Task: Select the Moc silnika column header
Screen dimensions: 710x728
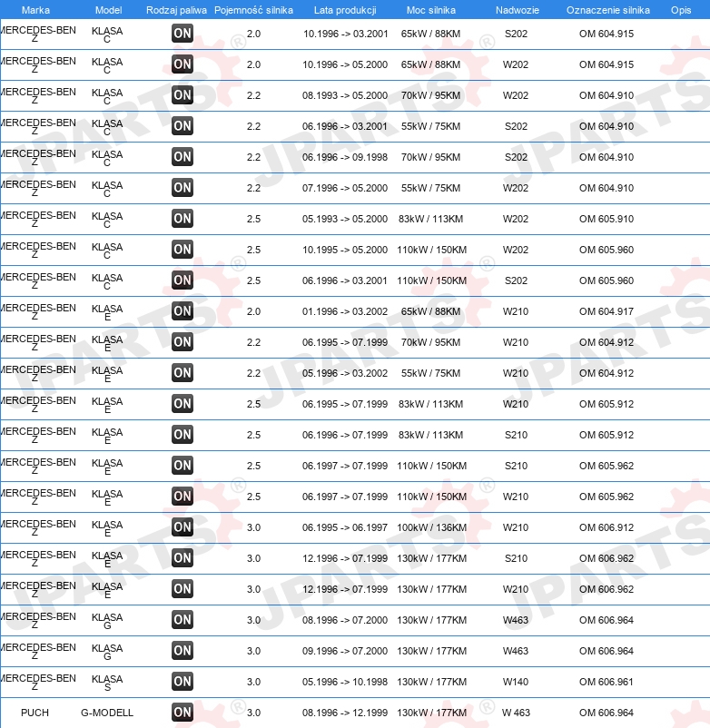Action: pyautogui.click(x=431, y=10)
